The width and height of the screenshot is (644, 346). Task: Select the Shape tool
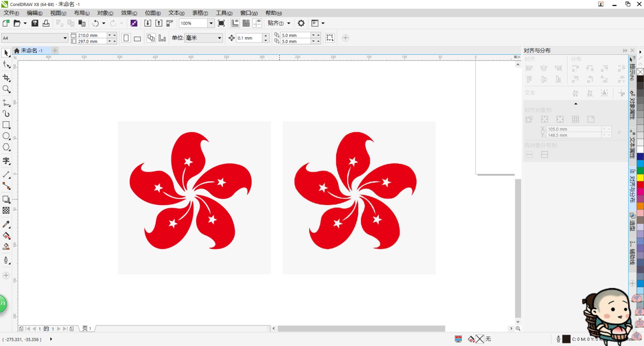pos(6,64)
